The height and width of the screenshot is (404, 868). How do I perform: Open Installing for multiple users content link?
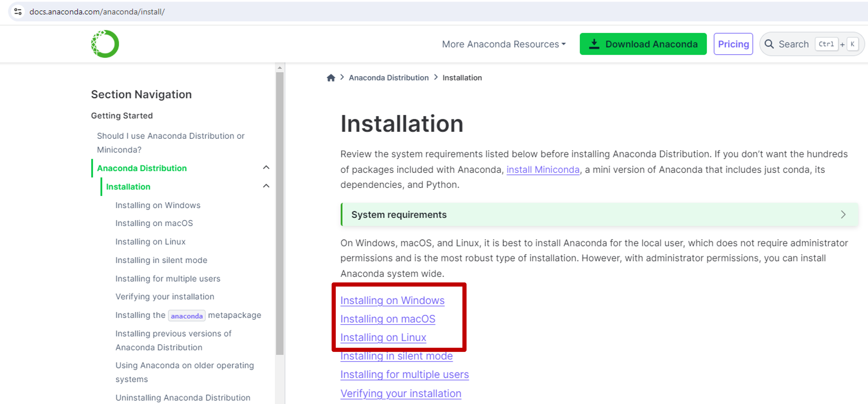pos(404,375)
